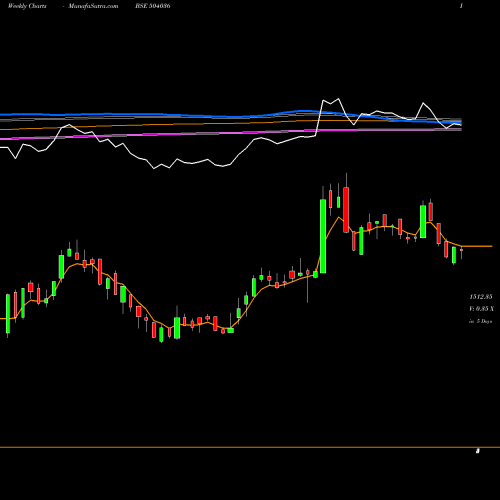The width and height of the screenshot is (500, 500).
Task: Click the "1512.85" price value
Action: point(481,296)
